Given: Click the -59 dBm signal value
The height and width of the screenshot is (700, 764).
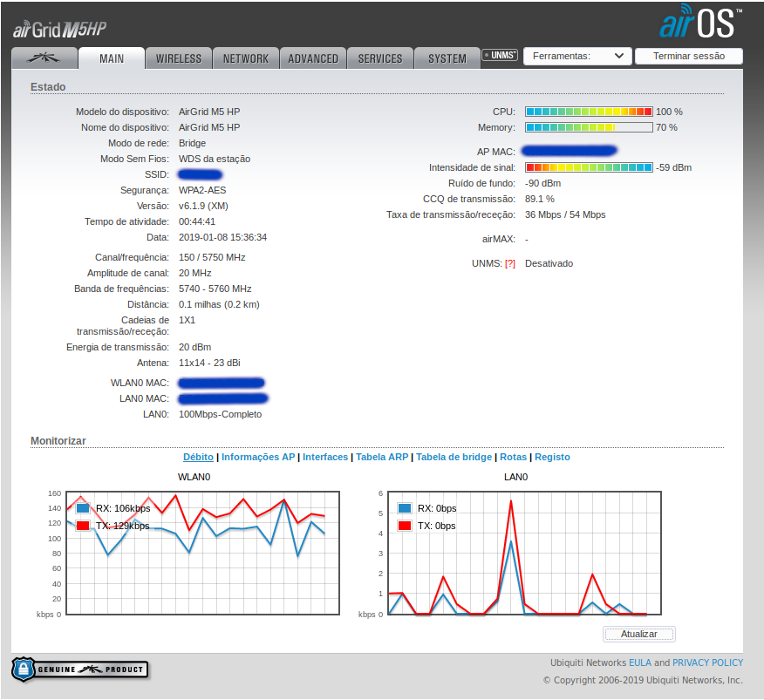Looking at the screenshot, I should 673,167.
